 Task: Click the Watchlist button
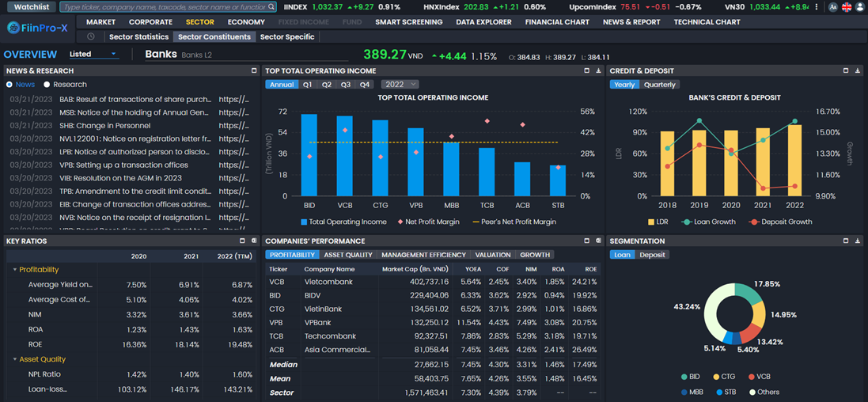31,7
